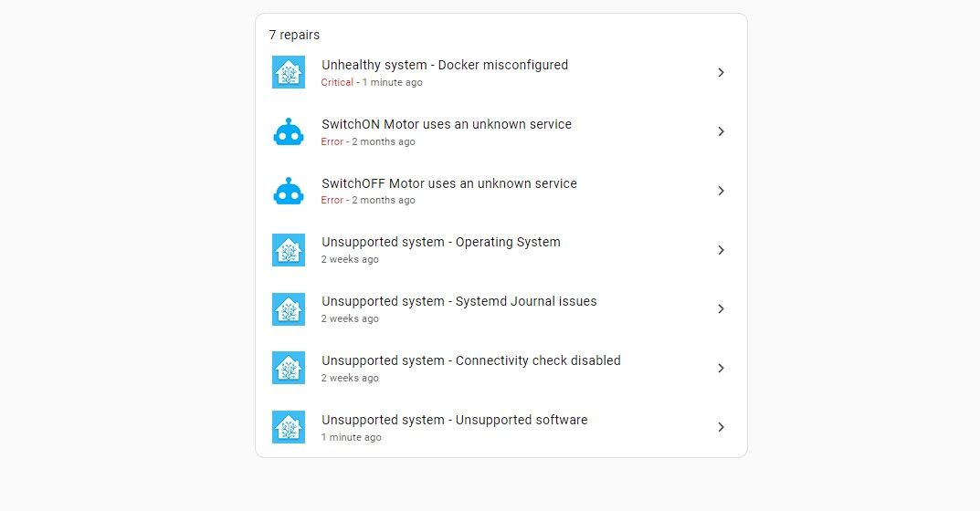Click the "7 repairs" heading
980x511 pixels.
coord(294,35)
